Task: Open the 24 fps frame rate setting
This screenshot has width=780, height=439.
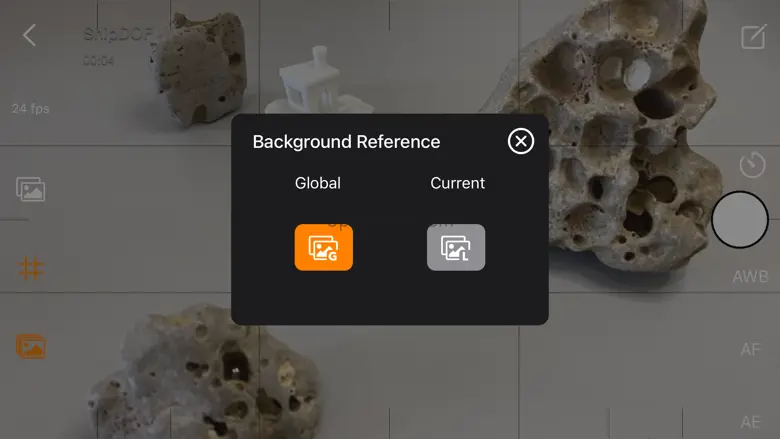Action: 31,108
